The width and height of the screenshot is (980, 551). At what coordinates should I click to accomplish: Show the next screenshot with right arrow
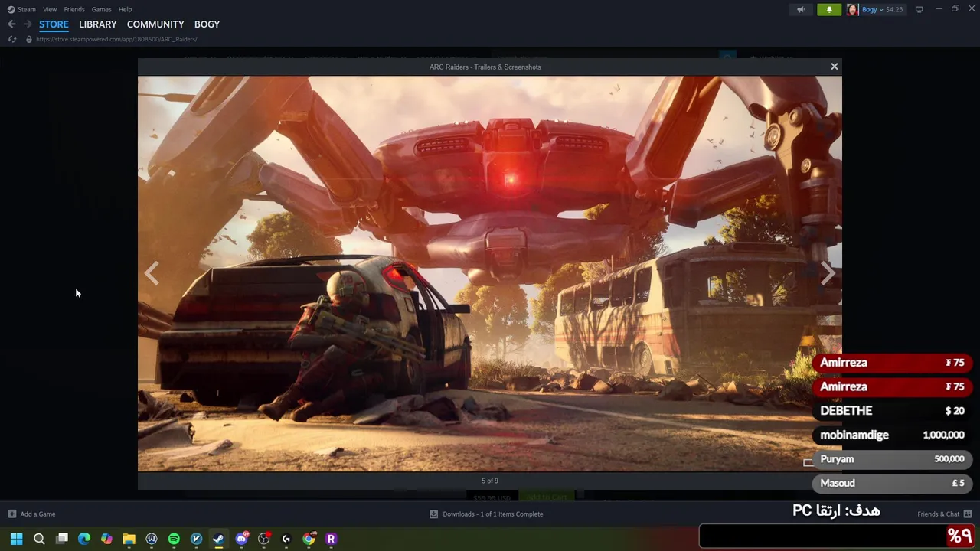pos(828,273)
